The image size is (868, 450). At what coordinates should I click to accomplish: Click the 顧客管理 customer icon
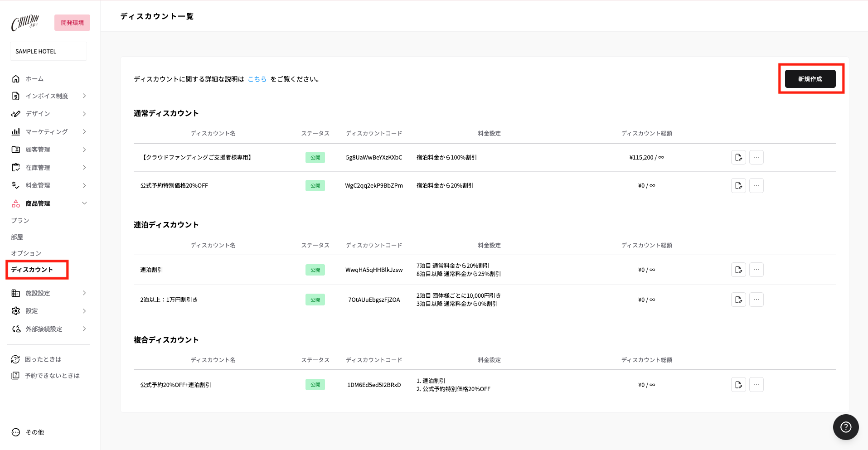[16, 150]
